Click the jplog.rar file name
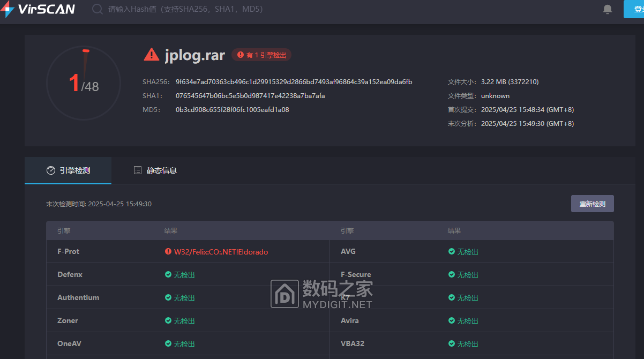 pos(195,55)
